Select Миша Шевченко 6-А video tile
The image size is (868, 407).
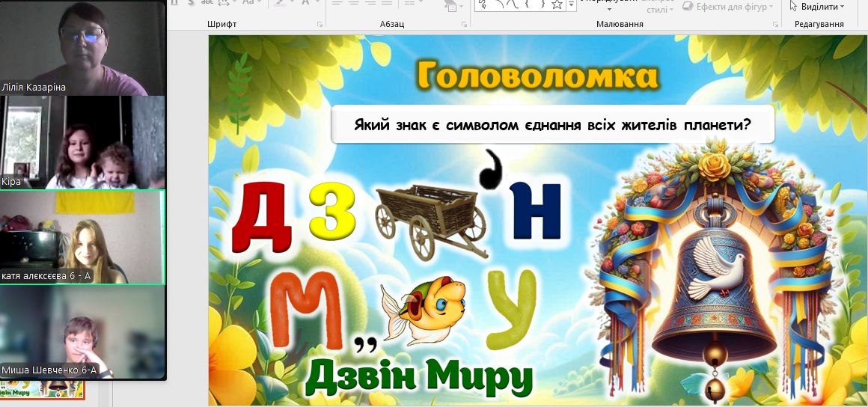pos(82,331)
